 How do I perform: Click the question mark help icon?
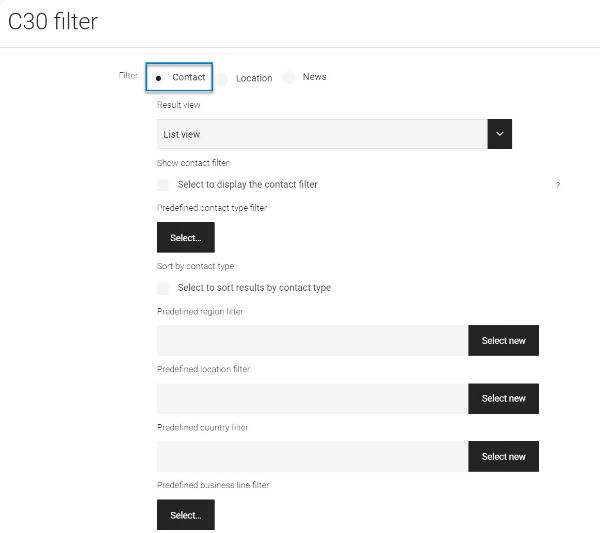click(558, 185)
